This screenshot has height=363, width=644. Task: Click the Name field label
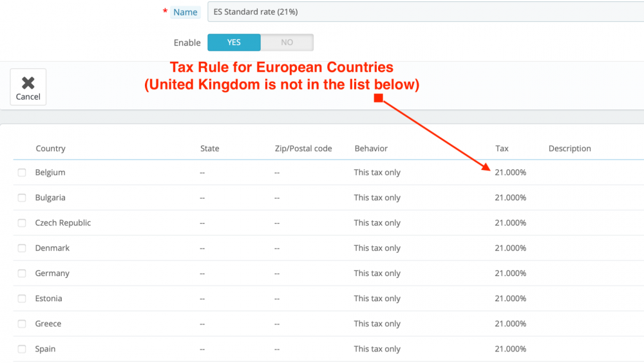[x=185, y=12]
